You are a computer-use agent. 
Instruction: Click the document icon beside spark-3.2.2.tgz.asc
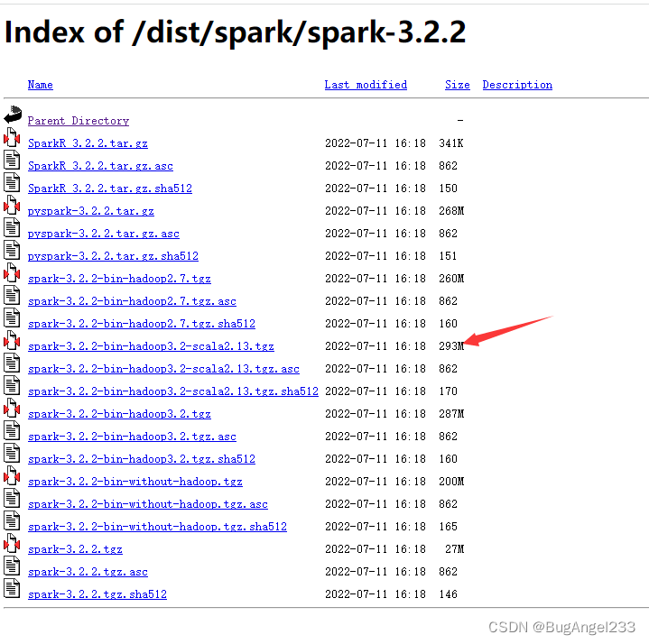pyautogui.click(x=12, y=566)
